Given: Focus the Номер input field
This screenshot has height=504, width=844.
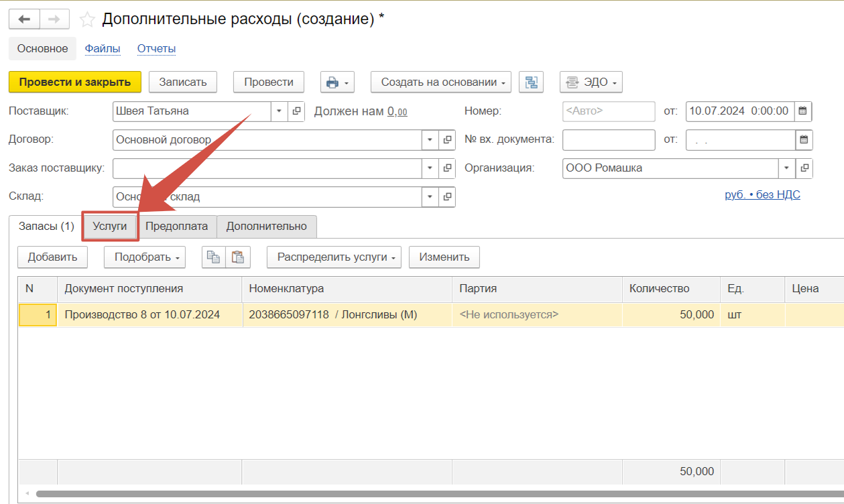Looking at the screenshot, I should click(x=609, y=111).
